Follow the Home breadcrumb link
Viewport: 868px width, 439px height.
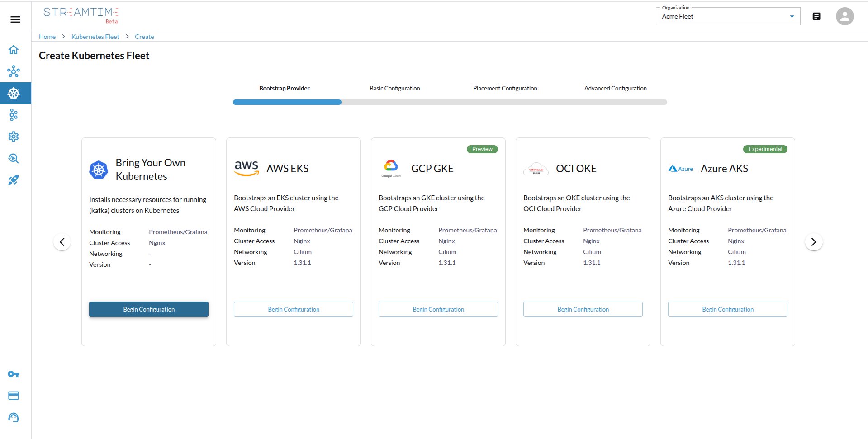47,37
